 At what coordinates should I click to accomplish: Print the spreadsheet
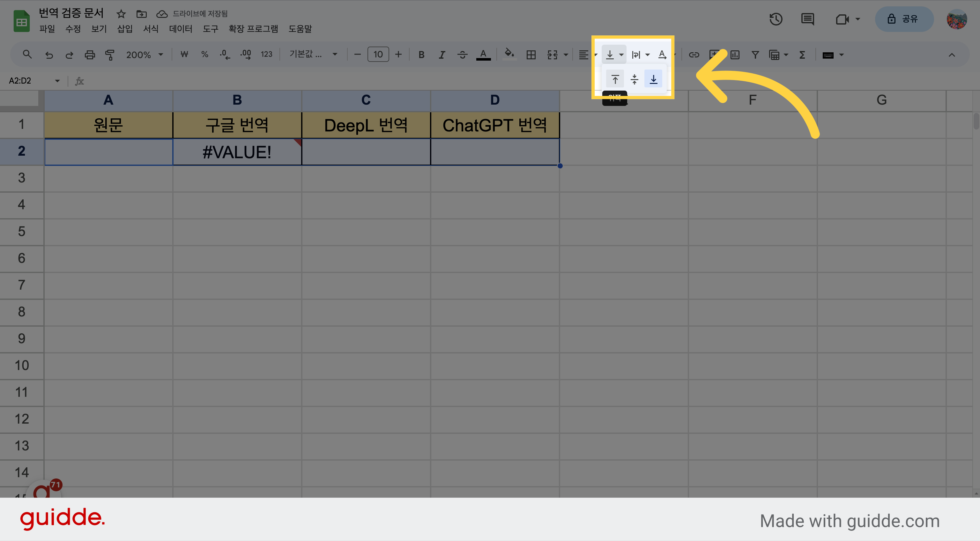pyautogui.click(x=90, y=55)
